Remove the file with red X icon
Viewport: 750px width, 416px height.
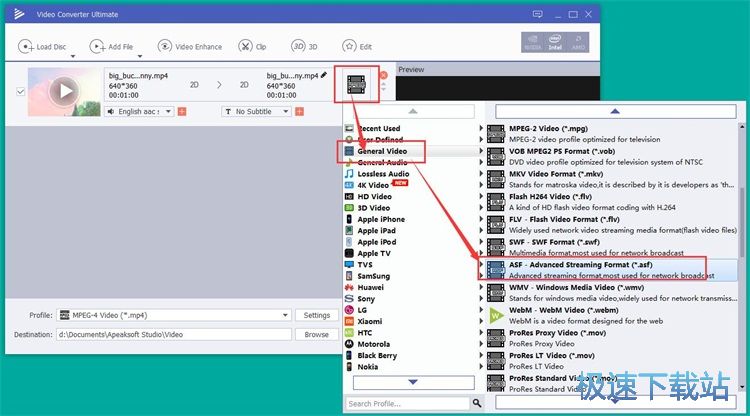pos(383,75)
